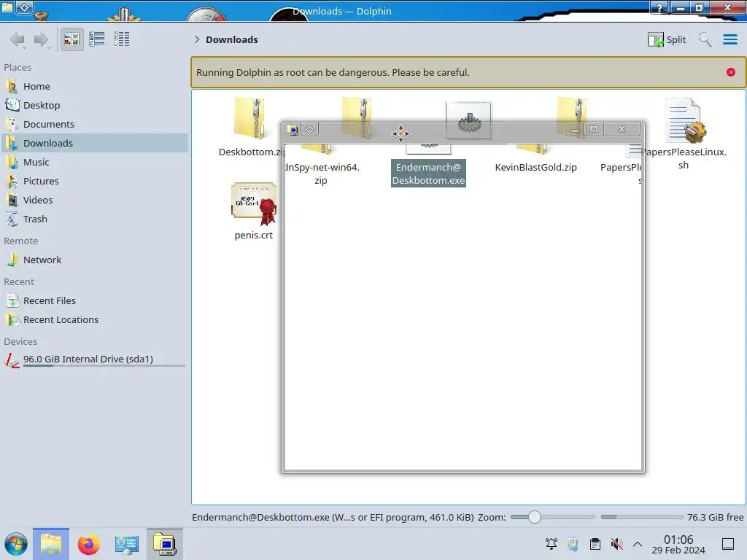Click the Dolphin title bar window menu icon
This screenshot has height=560, width=747.
[x=7, y=7]
